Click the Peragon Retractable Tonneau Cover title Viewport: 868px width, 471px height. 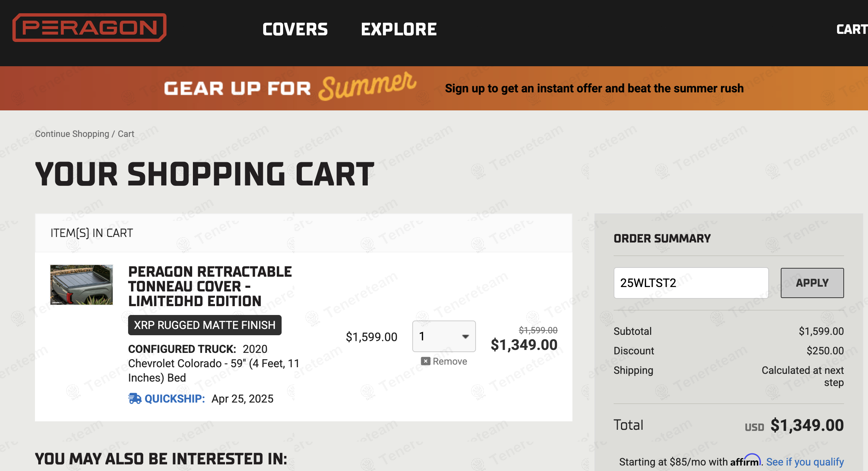pos(210,286)
